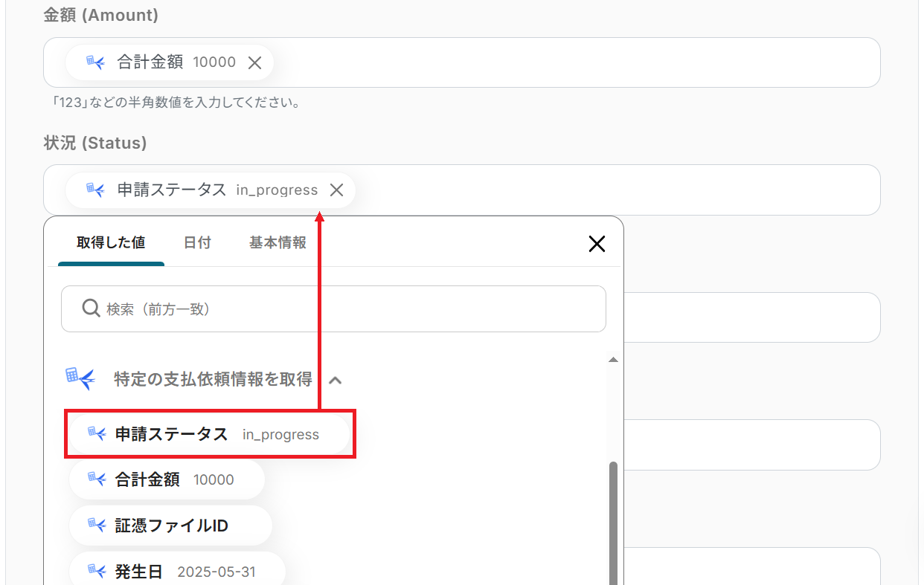Select 申請ステータス in_progress from list

click(209, 435)
